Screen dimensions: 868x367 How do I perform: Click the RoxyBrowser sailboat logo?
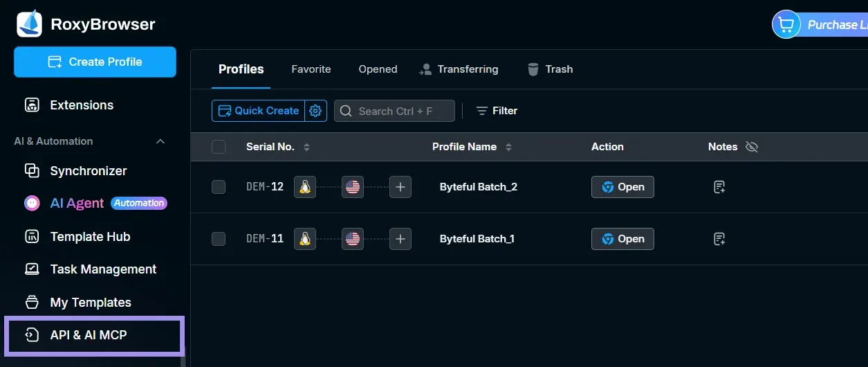[29, 24]
